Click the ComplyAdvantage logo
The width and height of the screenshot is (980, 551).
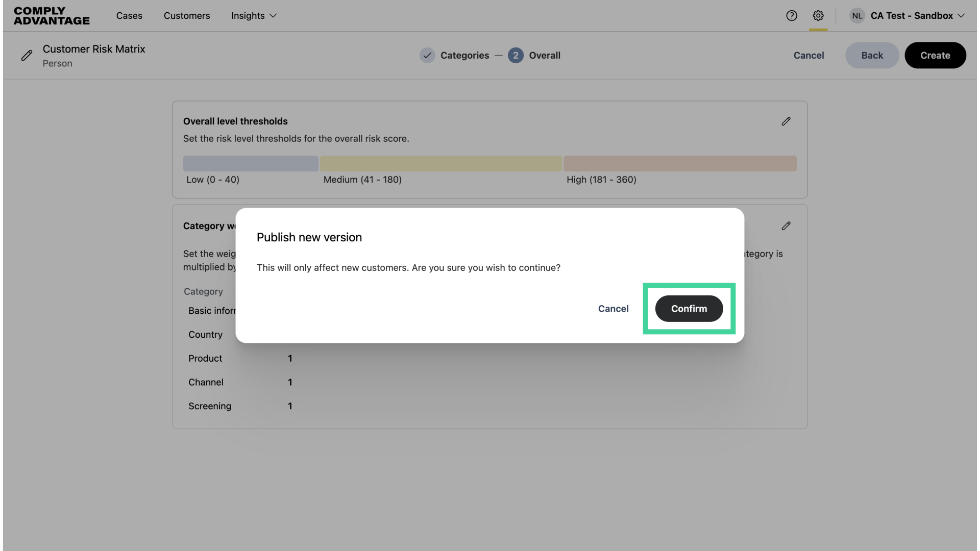click(x=51, y=16)
